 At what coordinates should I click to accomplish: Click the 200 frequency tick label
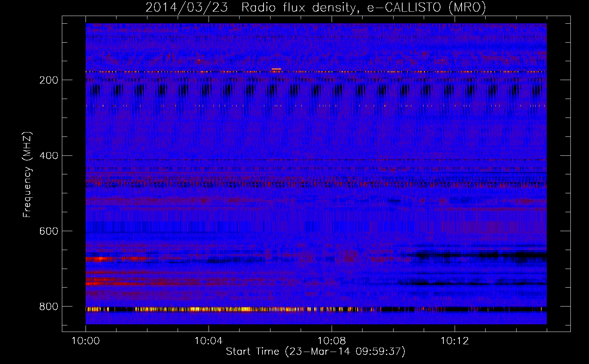[x=49, y=80]
